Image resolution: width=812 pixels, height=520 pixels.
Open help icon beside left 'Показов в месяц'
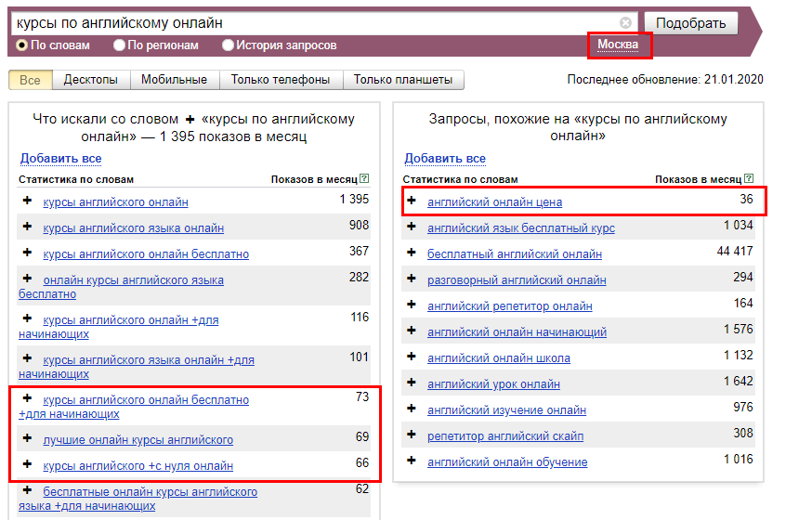click(364, 178)
